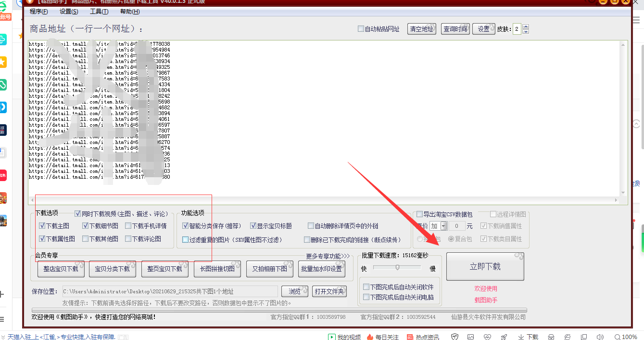
Task: Toggle 智能分类保存(推荐) checkbox
Action: [186, 226]
